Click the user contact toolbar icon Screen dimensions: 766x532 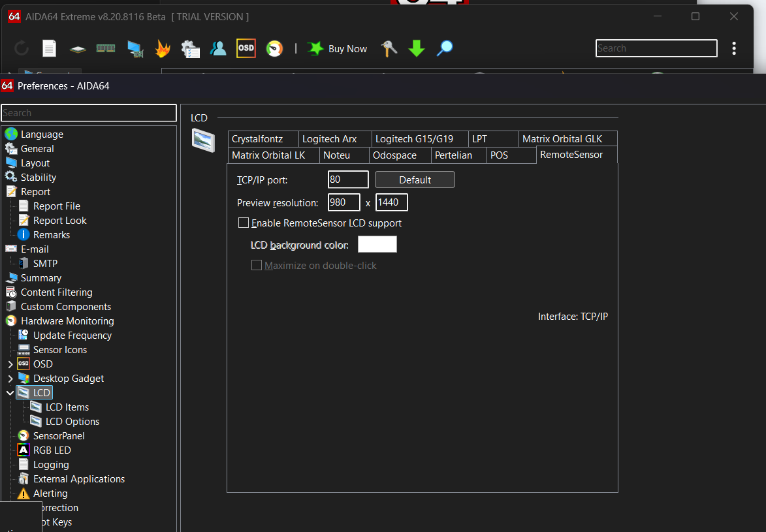pyautogui.click(x=218, y=48)
